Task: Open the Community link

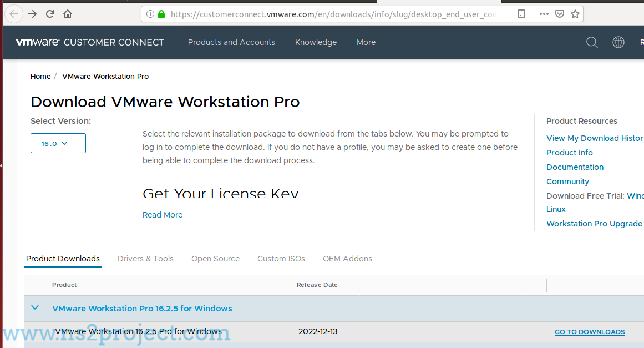Action: (567, 181)
